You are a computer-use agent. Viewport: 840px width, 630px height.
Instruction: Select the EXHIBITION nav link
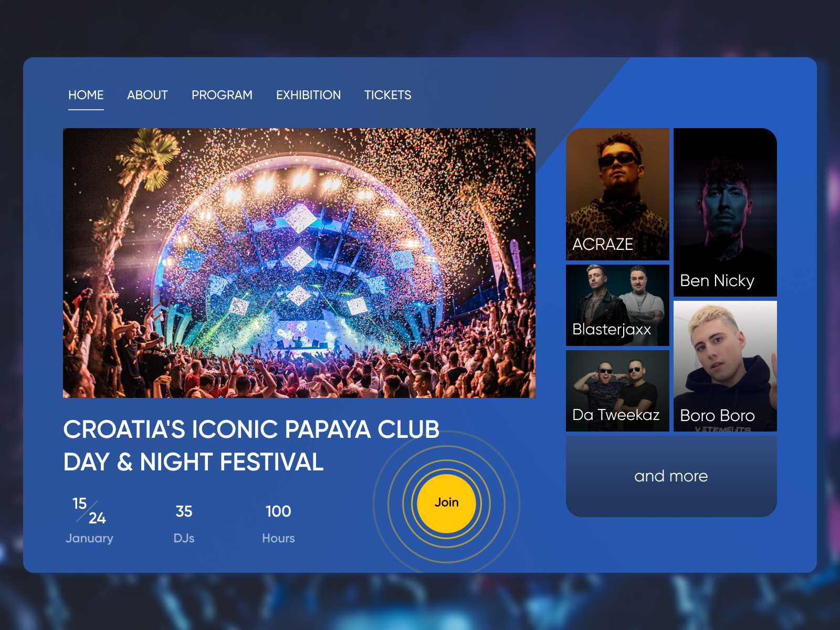(x=309, y=95)
